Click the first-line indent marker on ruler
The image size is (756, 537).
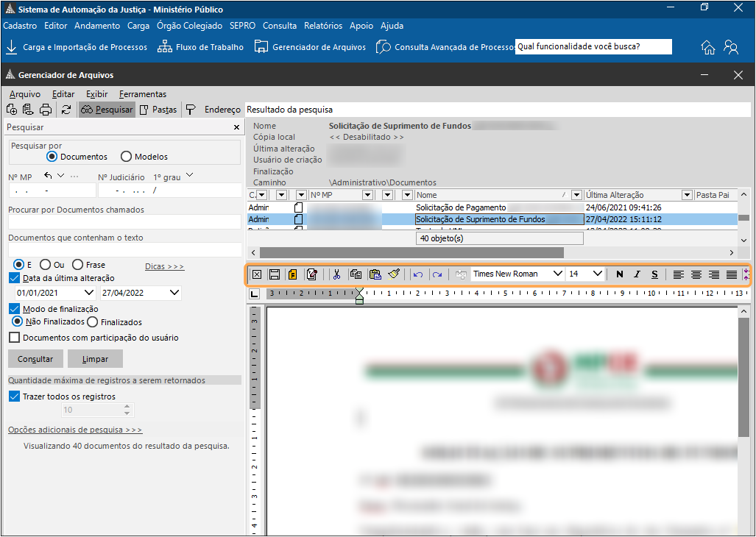coord(359,291)
